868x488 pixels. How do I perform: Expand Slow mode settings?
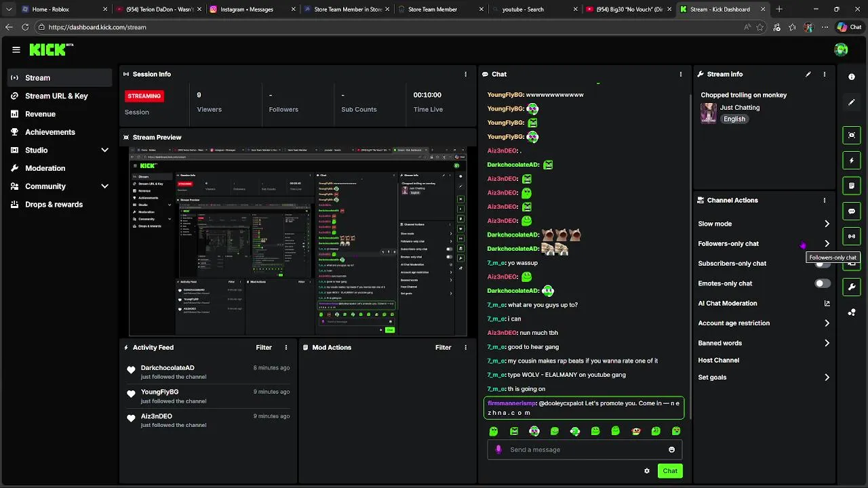[827, 224]
